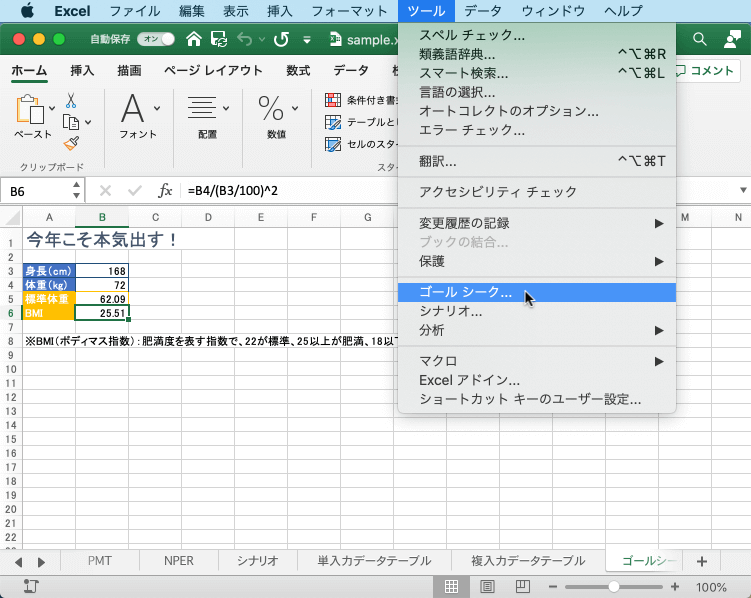Expand the Font group chevron
Viewport: 751px width, 598px height.
[157, 108]
